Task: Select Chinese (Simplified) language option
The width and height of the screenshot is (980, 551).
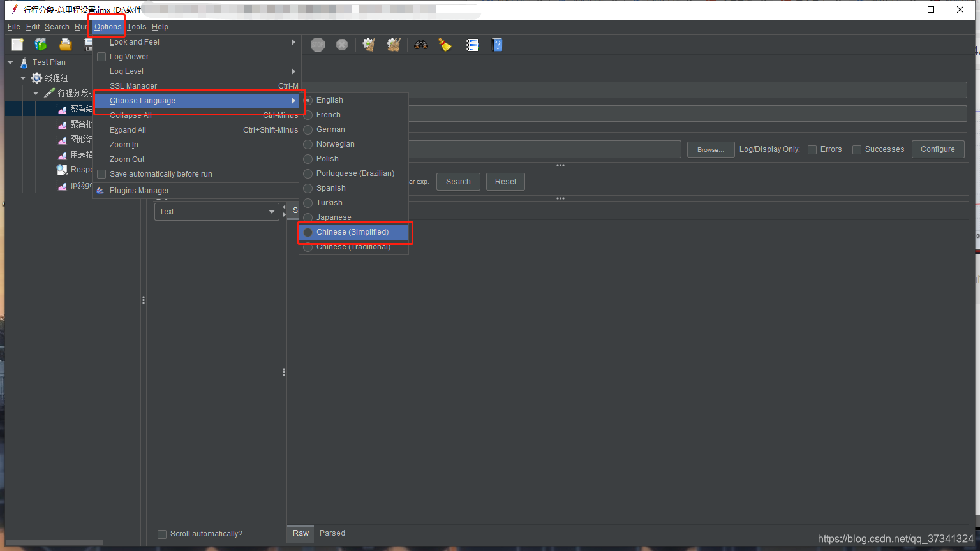Action: 354,232
